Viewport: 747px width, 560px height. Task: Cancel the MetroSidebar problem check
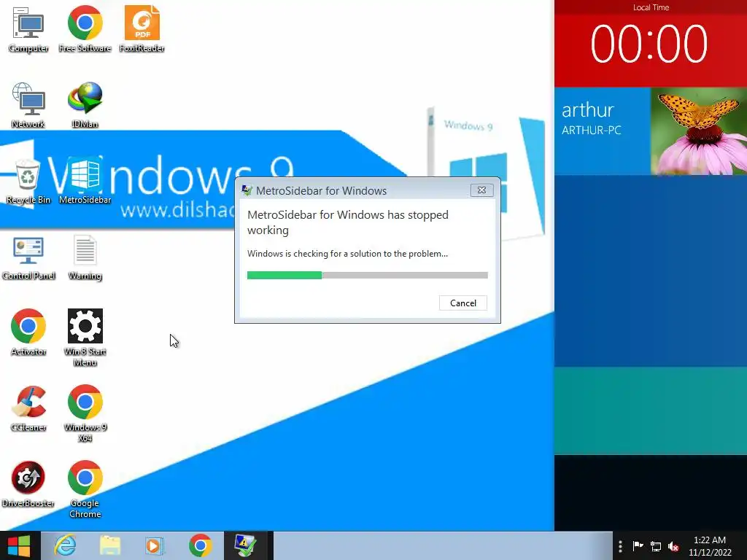[463, 303]
